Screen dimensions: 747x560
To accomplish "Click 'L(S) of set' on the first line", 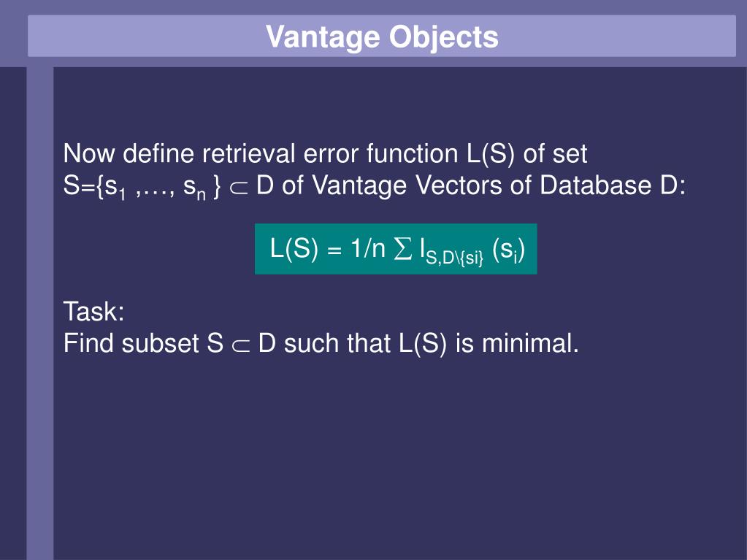I will (x=526, y=154).
